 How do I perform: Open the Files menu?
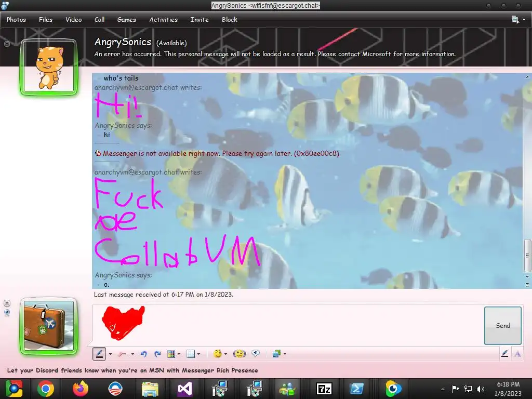(x=46, y=20)
